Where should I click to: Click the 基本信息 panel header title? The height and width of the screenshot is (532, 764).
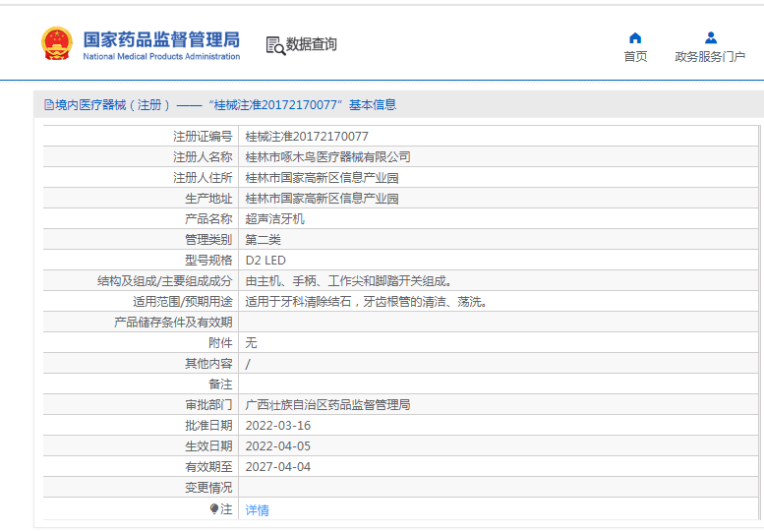(221, 105)
